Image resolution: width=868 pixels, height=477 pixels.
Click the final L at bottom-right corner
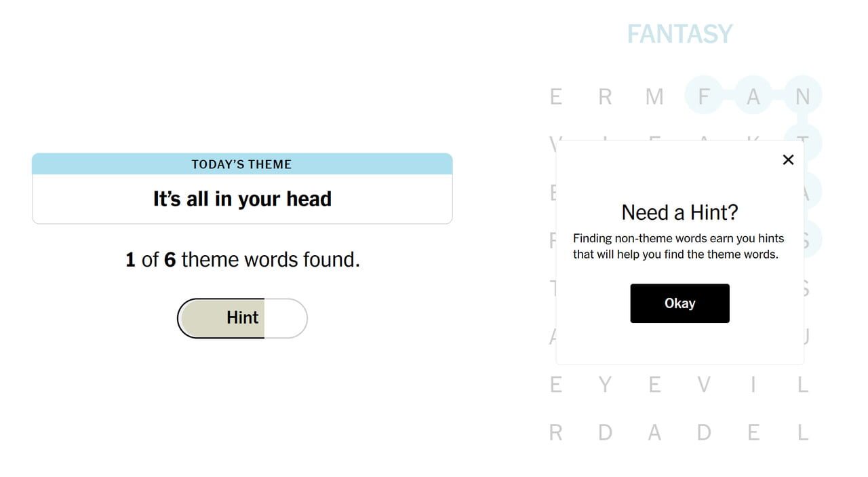pyautogui.click(x=803, y=432)
